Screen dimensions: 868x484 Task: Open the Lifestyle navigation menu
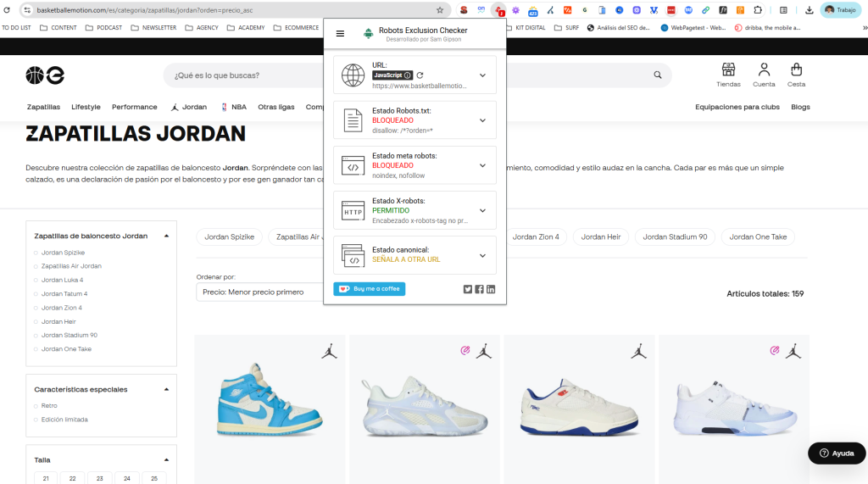pos(86,107)
